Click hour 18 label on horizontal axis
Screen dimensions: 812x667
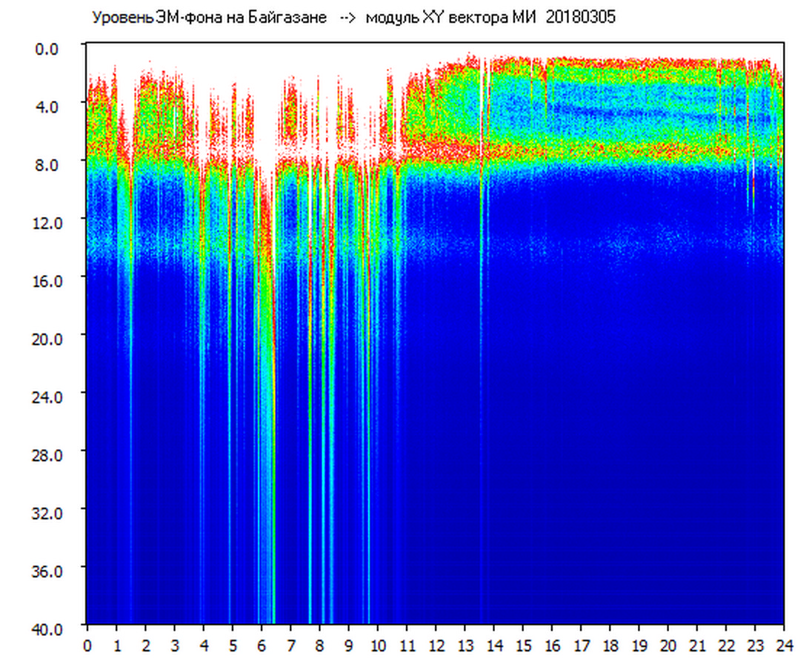click(x=610, y=646)
